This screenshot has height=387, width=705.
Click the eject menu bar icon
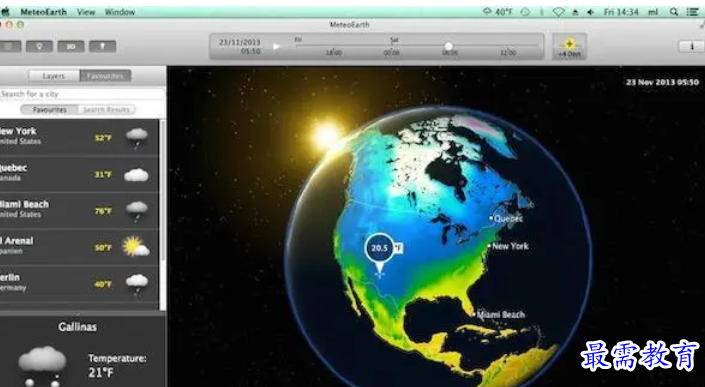[575, 12]
